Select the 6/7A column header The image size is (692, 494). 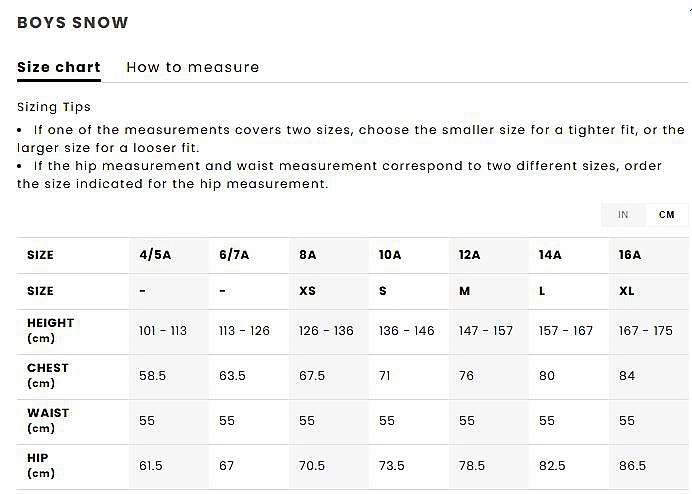point(234,255)
